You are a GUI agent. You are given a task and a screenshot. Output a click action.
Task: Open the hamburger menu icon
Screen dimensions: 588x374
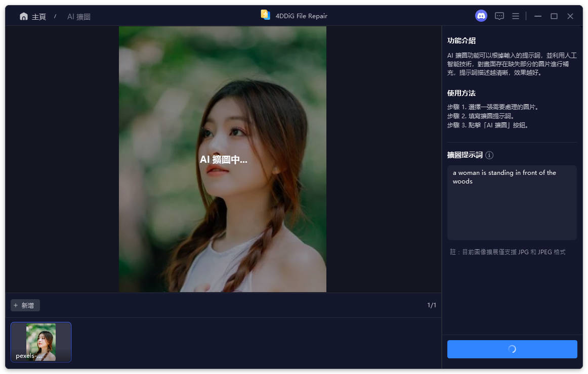click(516, 16)
